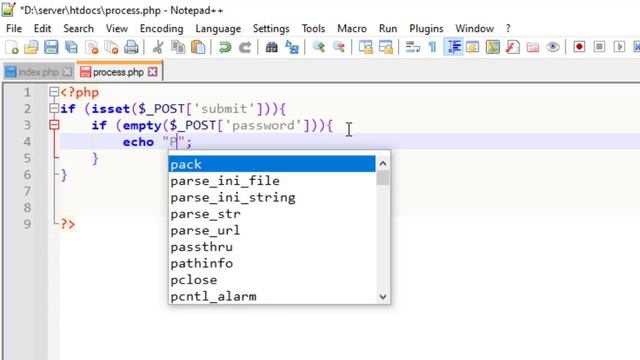Screen dimensions: 640x360
Task: Click the autocomplete list scroll-down arrow
Action: [383, 296]
